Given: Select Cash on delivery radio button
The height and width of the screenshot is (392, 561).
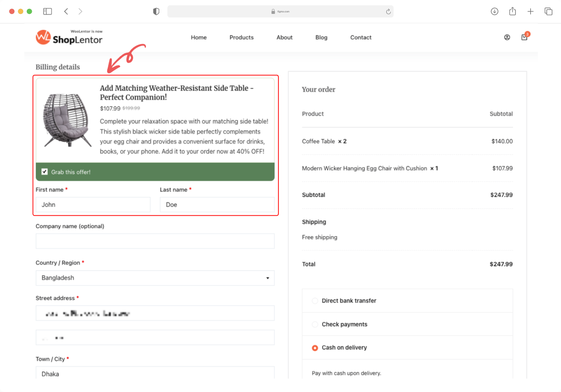Looking at the screenshot, I should [315, 348].
